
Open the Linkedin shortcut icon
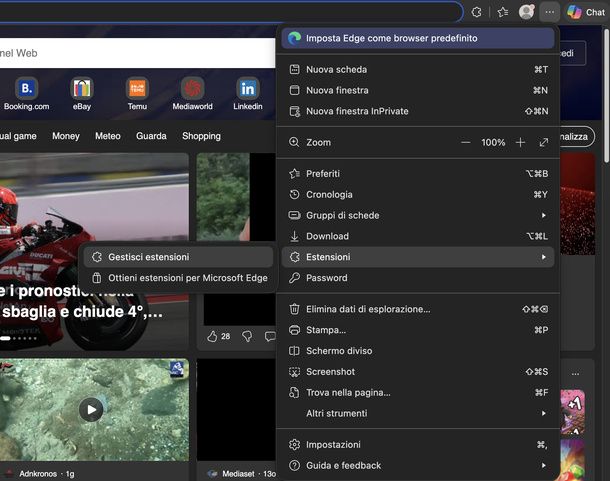click(x=248, y=89)
